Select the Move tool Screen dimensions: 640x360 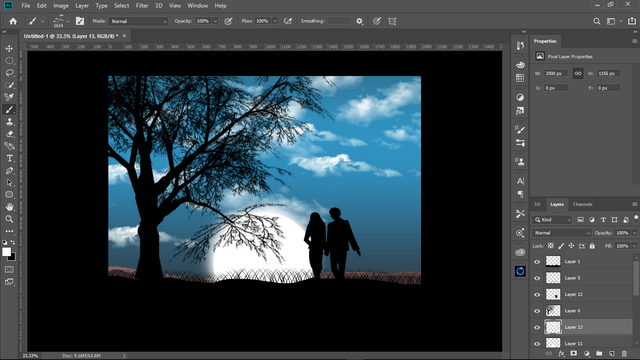coord(9,49)
